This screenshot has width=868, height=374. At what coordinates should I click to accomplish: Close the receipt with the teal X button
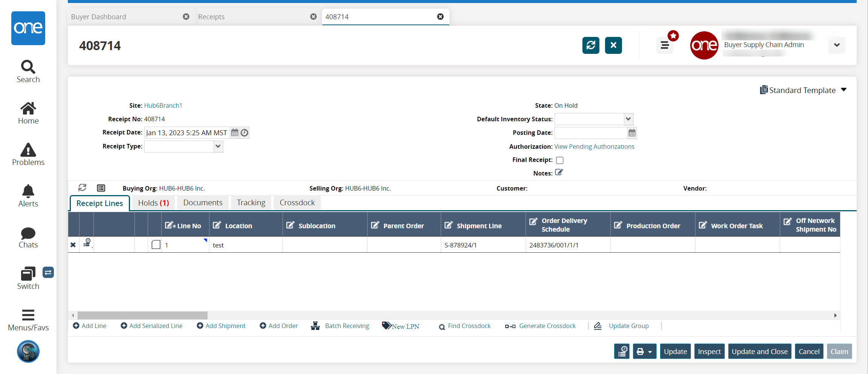(613, 45)
